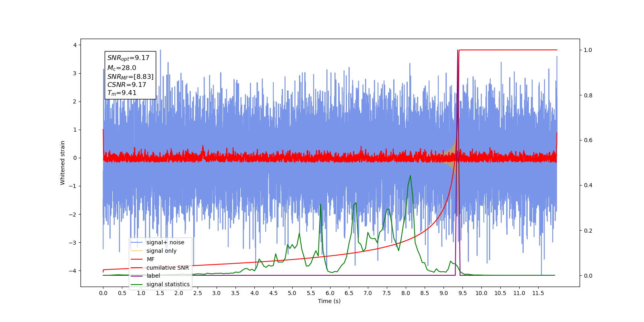Click x-axis tick label 10.5
The width and height of the screenshot is (644, 322).
[x=500, y=293]
